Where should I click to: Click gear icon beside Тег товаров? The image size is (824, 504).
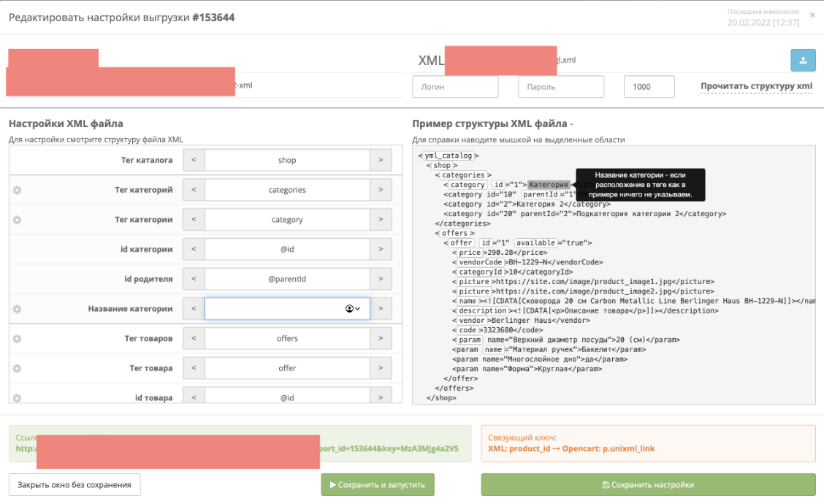pyautogui.click(x=17, y=339)
